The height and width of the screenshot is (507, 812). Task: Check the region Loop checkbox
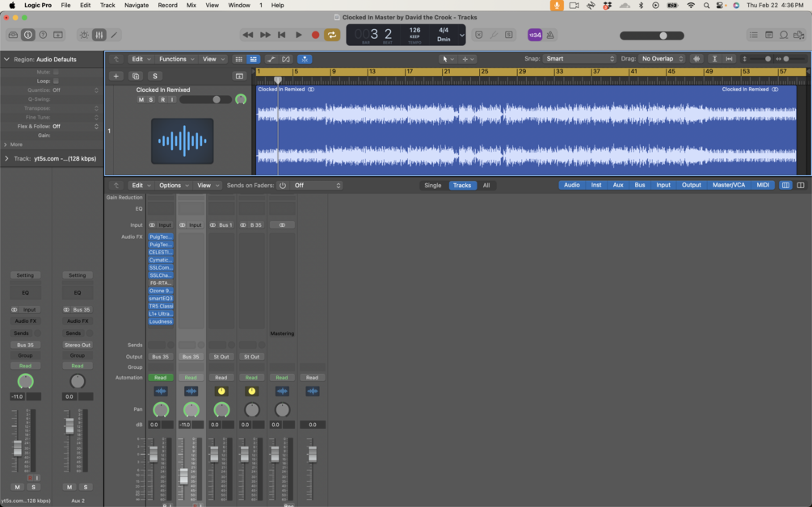pos(56,82)
